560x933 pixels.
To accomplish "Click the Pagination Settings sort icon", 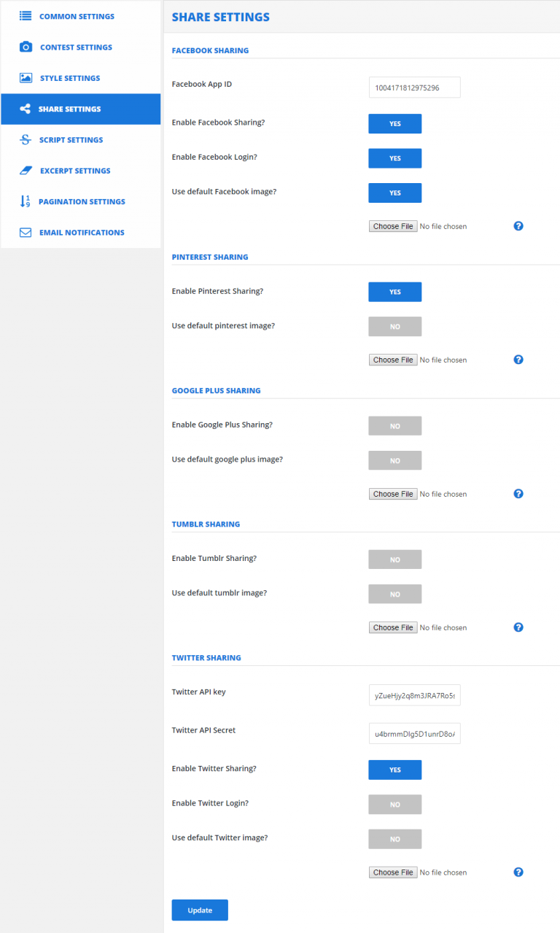I will click(x=26, y=201).
